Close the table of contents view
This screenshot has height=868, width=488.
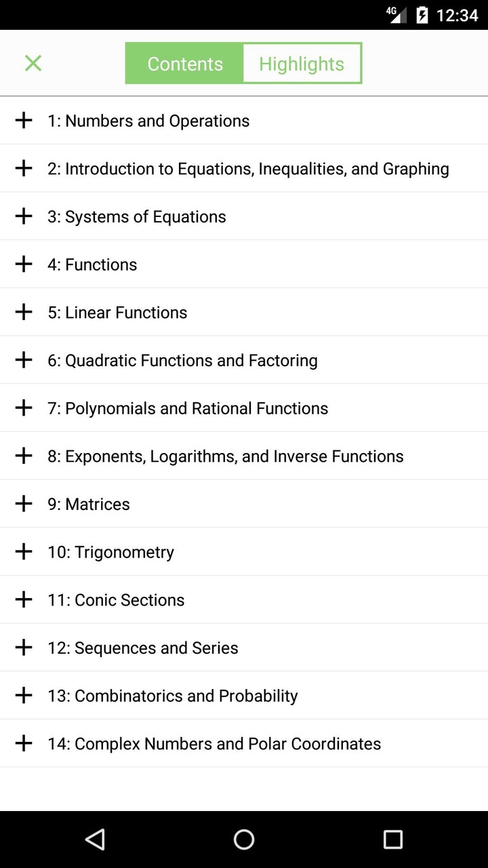click(33, 62)
